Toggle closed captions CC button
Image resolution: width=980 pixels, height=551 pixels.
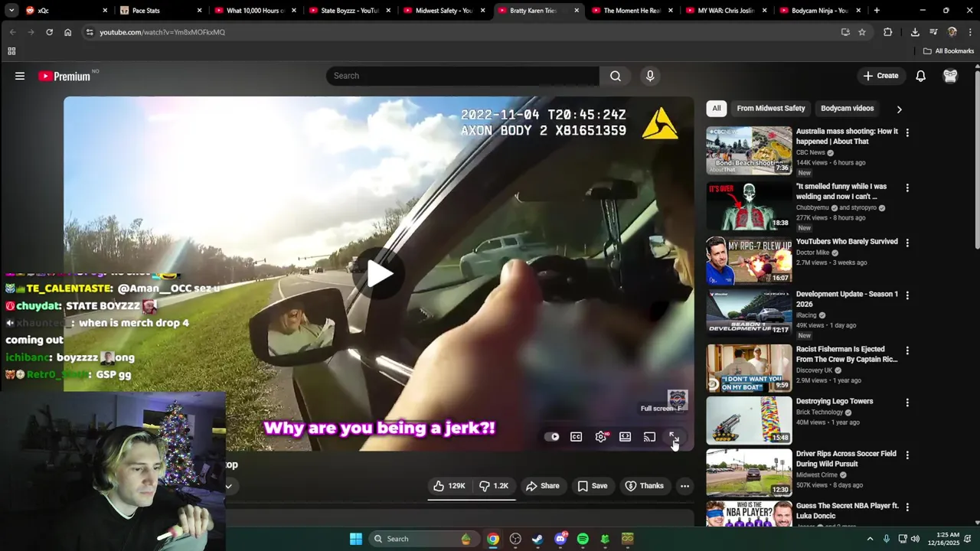pyautogui.click(x=577, y=437)
